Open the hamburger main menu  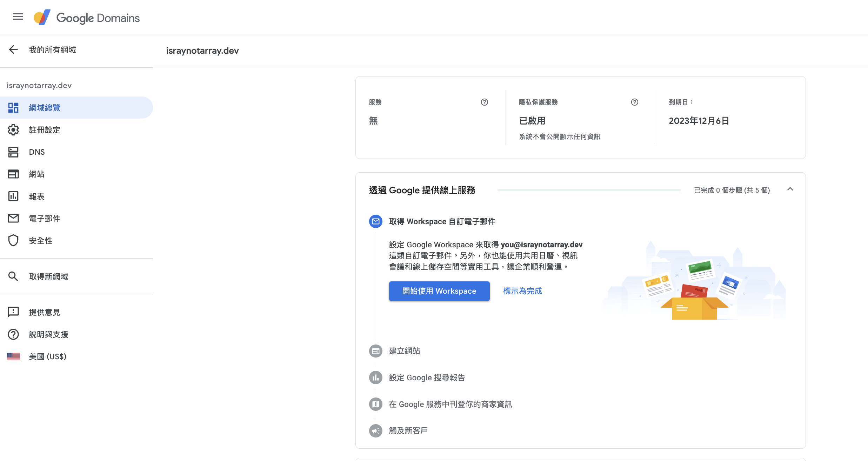pos(18,17)
